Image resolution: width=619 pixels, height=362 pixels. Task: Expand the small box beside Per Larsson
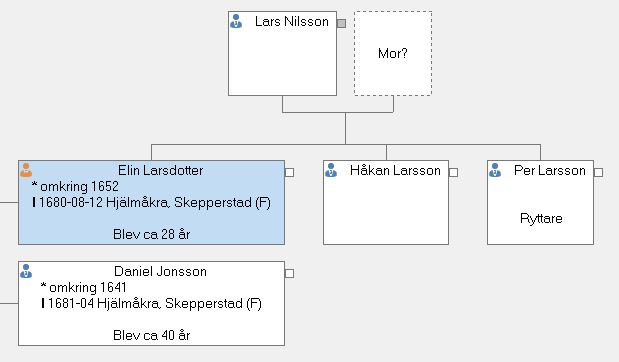tap(598, 173)
